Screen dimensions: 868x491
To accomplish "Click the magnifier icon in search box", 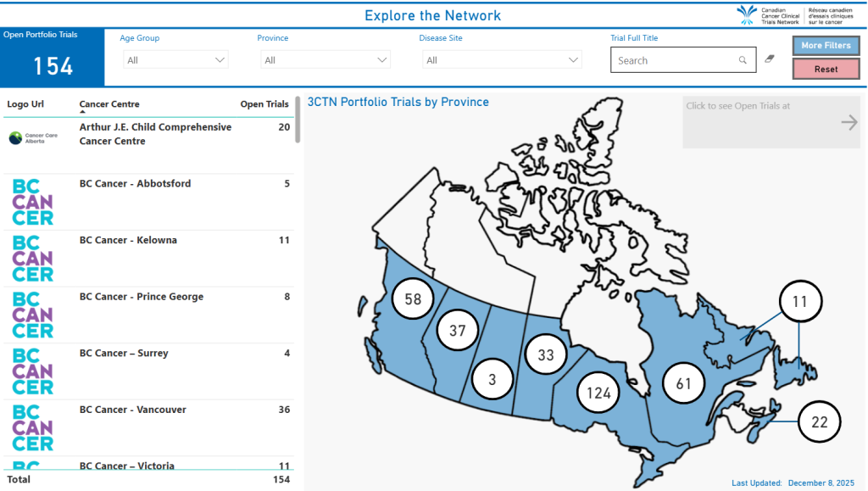I will [x=743, y=60].
